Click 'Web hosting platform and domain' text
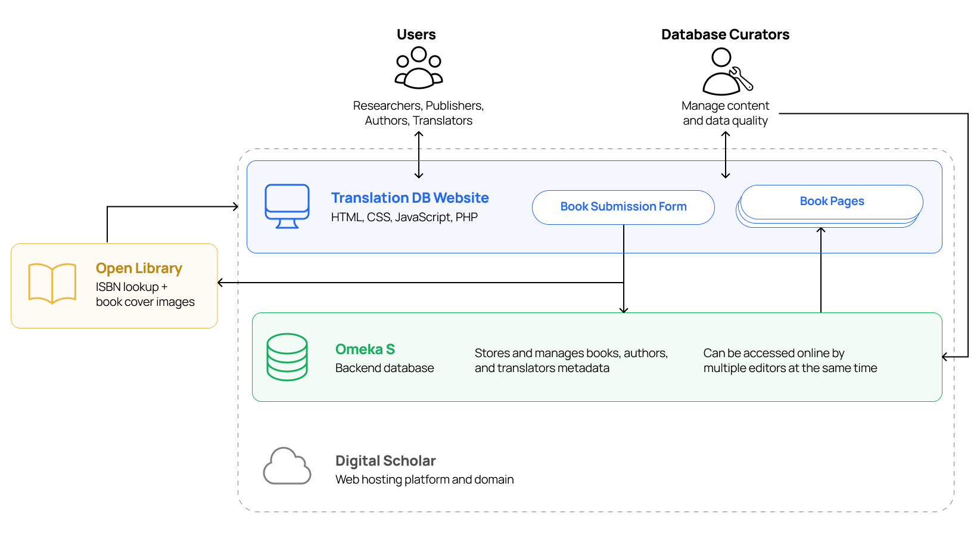The width and height of the screenshot is (980, 539). pyautogui.click(x=425, y=479)
